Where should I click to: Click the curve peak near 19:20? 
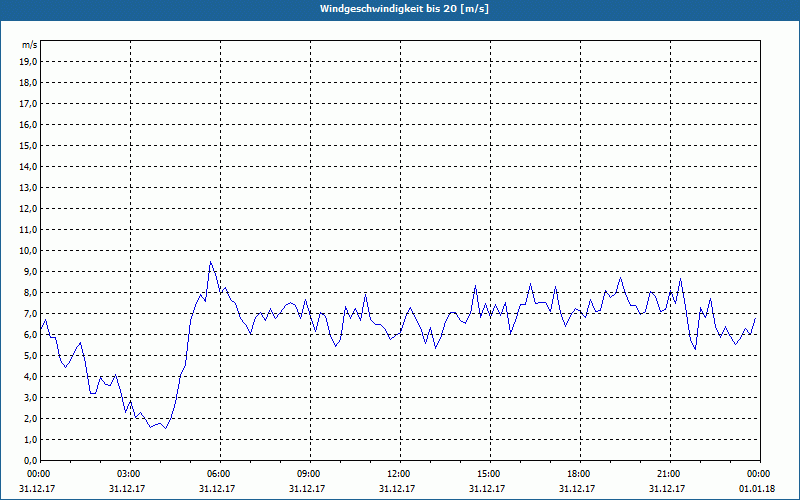pyautogui.click(x=620, y=278)
